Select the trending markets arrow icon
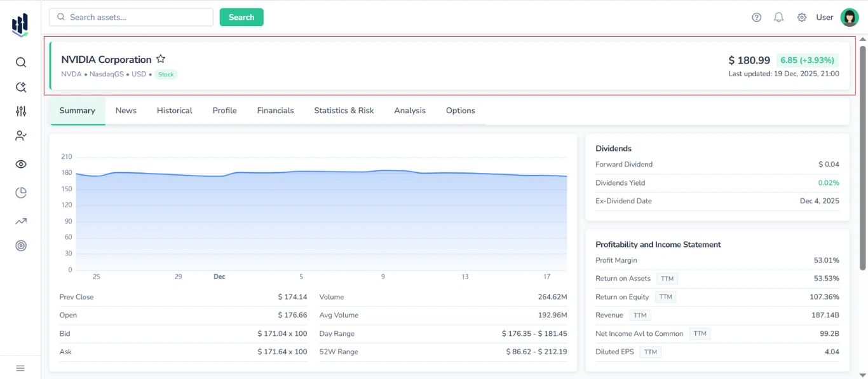This screenshot has width=868, height=379. pos(20,221)
